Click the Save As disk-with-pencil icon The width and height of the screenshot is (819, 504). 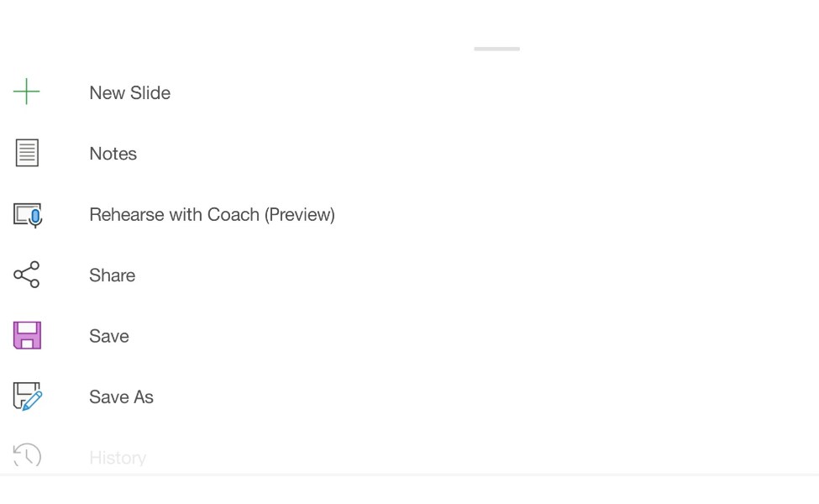(28, 396)
